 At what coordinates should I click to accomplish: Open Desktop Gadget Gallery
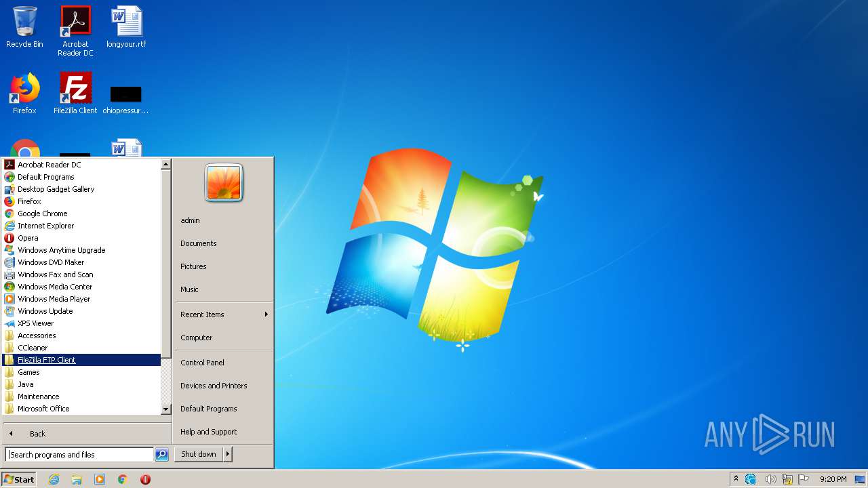[82, 189]
